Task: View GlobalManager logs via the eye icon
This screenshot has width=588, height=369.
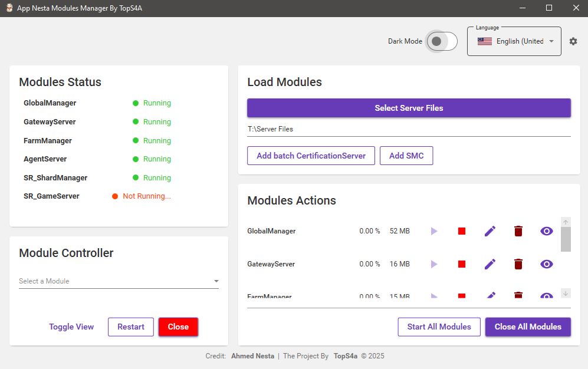Action: click(x=546, y=231)
